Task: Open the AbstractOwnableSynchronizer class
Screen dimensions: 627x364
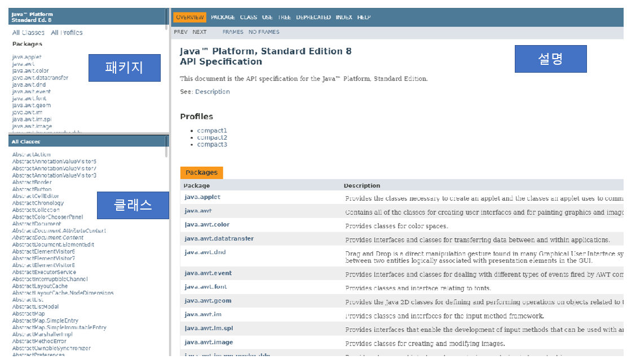Action: click(x=51, y=348)
